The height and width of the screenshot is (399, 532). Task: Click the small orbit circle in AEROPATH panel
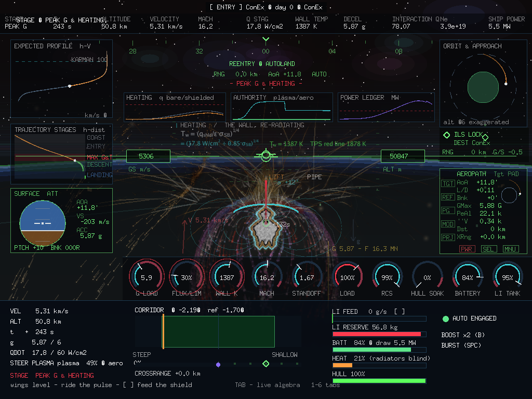[509, 195]
